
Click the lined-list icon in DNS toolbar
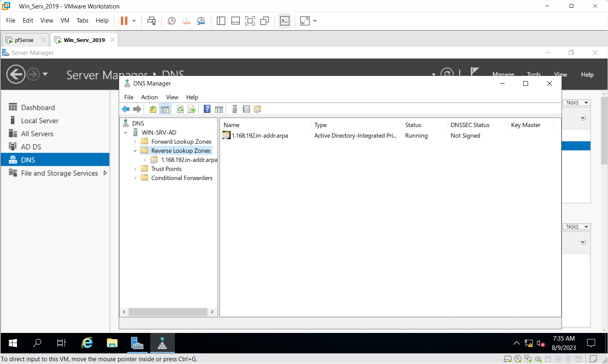246,109
